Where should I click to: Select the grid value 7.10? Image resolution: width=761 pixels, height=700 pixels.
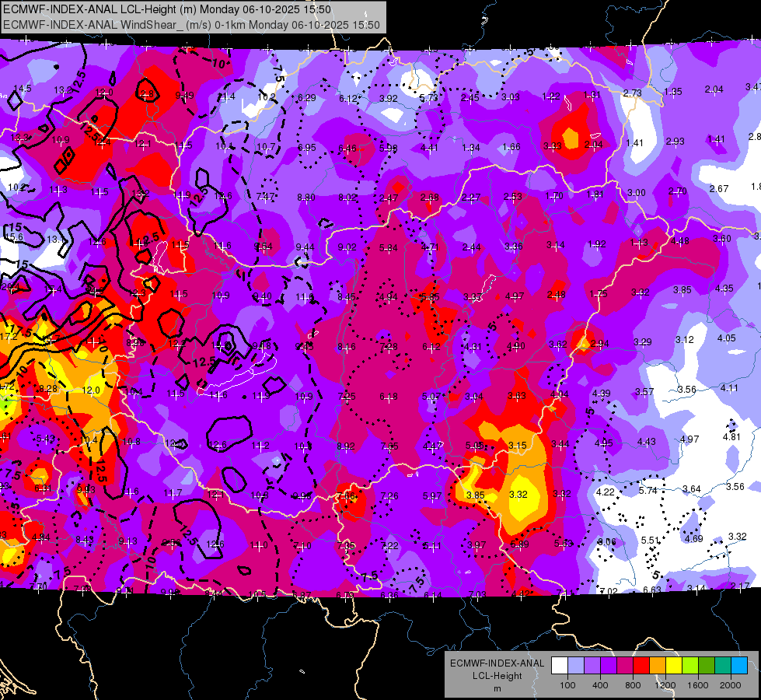302,545
